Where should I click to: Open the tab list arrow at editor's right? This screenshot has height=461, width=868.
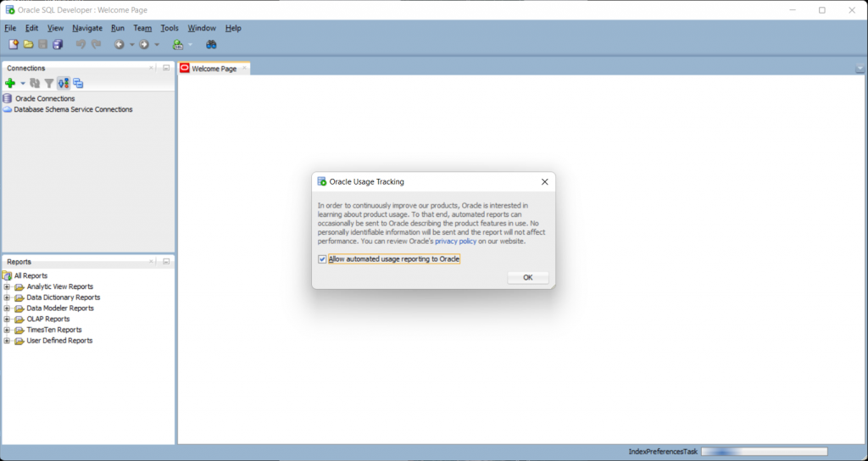point(860,69)
